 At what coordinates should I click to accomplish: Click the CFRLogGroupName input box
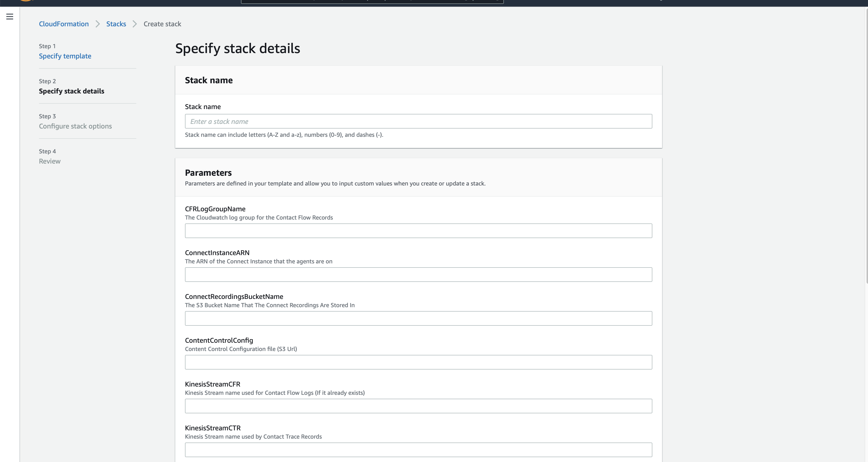(418, 231)
